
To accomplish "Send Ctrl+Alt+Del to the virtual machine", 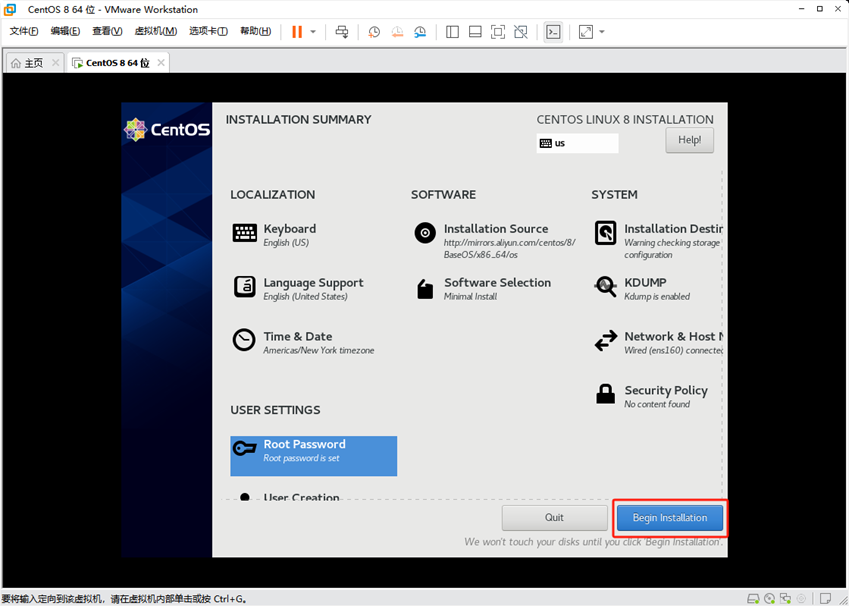I will pos(342,32).
